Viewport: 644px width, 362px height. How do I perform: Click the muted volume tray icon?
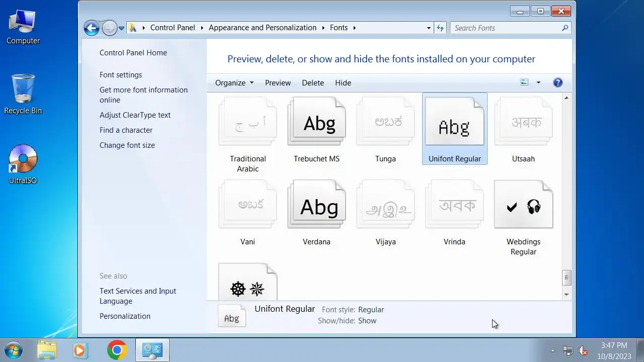583,350
